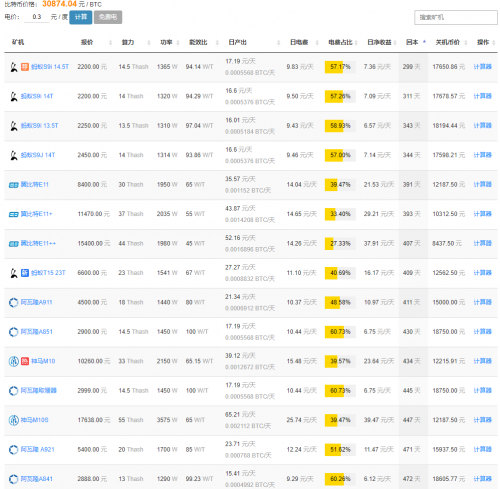Click the blue 新 badge next to 蚂蚁T15 23T
The image size is (500, 489).
point(25,273)
